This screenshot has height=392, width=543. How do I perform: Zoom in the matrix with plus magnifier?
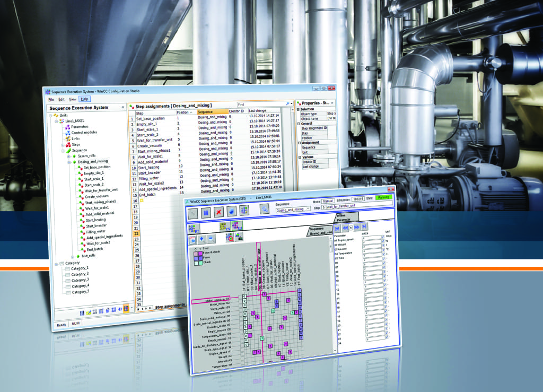(202, 239)
